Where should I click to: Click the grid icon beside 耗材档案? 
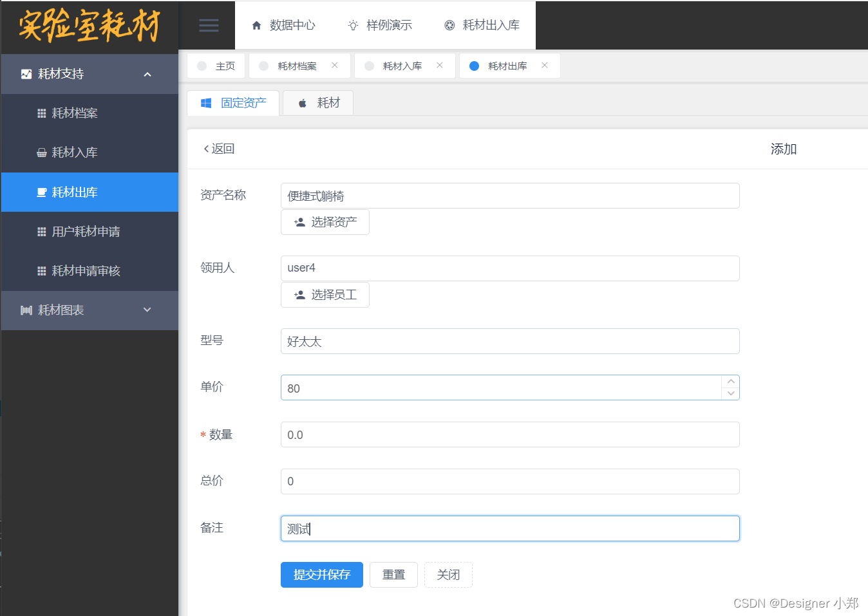(x=42, y=113)
